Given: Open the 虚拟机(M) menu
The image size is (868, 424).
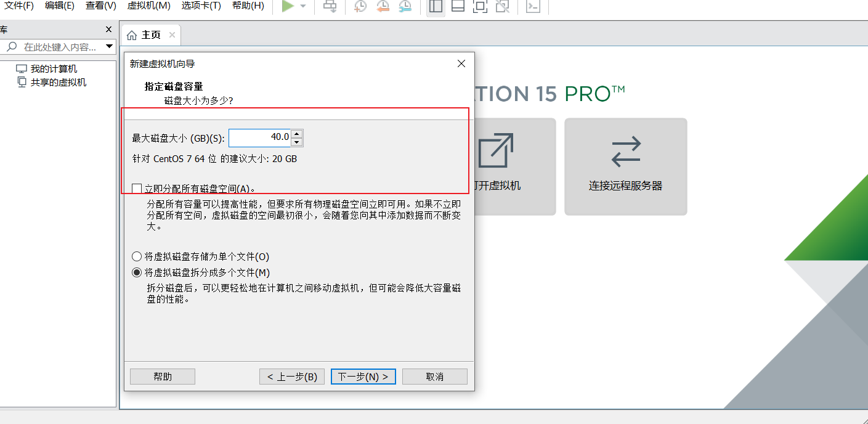Looking at the screenshot, I should [x=148, y=6].
